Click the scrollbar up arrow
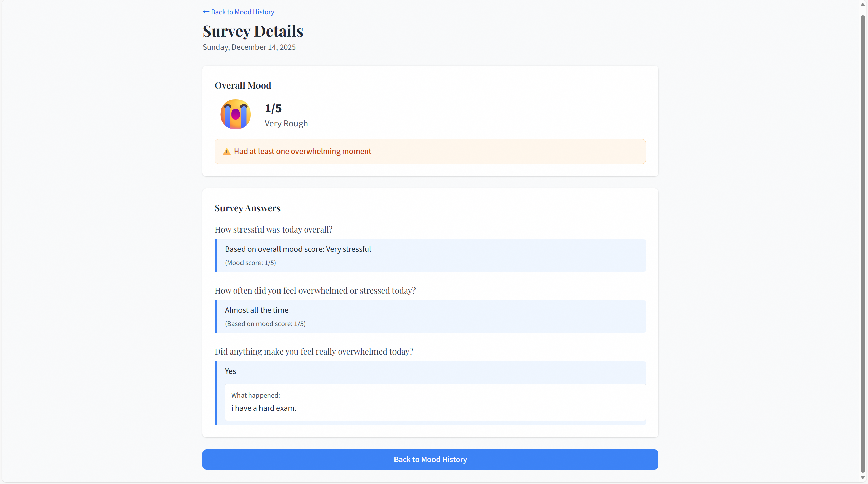This screenshot has height=484, width=868. [863, 4]
